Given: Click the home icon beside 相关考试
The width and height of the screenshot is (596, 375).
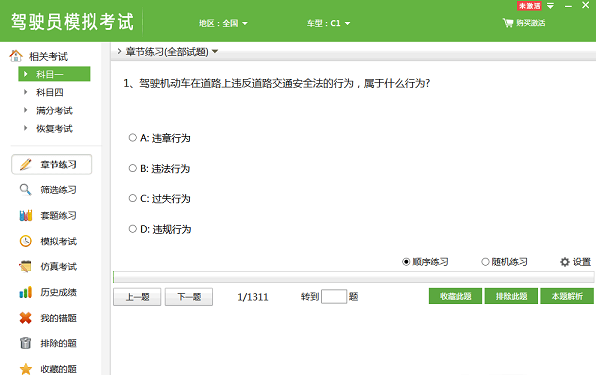Looking at the screenshot, I should pos(16,56).
